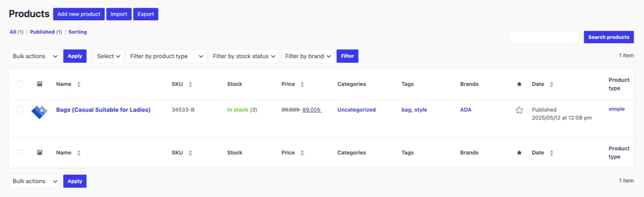Click the image column icon in table footer
644x197 pixels.
pos(40,152)
